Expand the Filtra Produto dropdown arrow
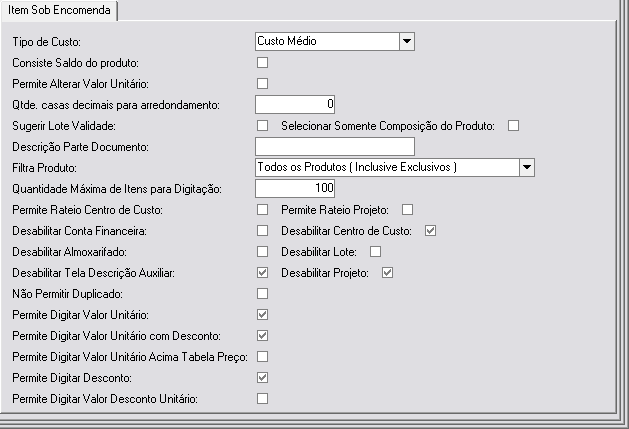Image resolution: width=629 pixels, height=429 pixels. [527, 167]
